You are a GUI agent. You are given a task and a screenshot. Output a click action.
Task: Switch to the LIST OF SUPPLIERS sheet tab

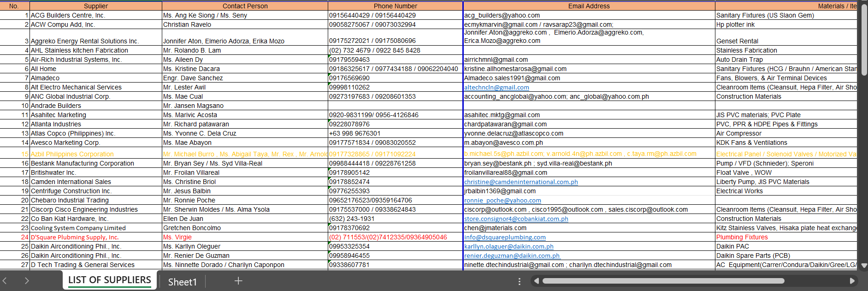tap(110, 280)
